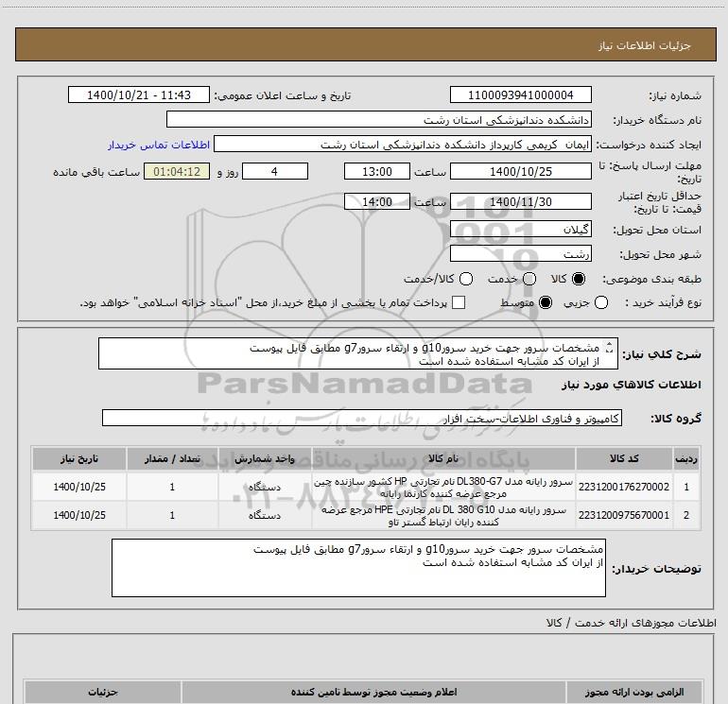The height and width of the screenshot is (704, 728).
Task: Click the جزئیات اطلاعات نیاز page title
Action: (x=644, y=45)
